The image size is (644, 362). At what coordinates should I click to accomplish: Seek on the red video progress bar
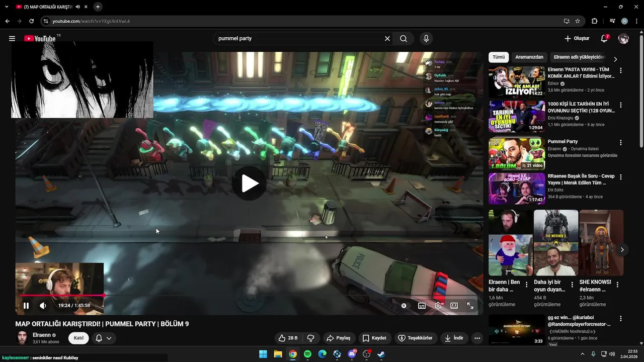tap(249, 295)
